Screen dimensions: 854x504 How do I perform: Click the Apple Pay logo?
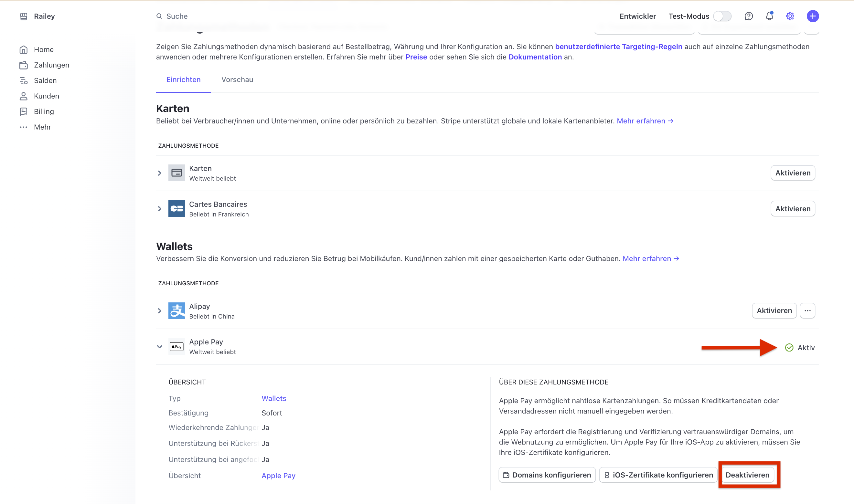(176, 347)
